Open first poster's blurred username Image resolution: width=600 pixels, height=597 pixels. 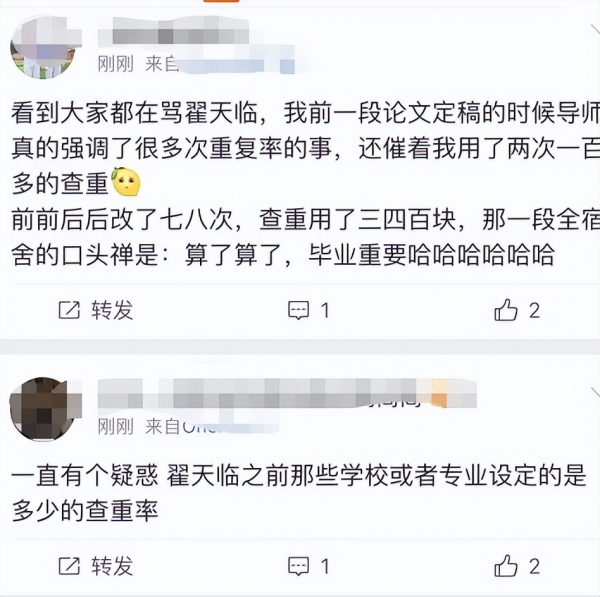173,31
